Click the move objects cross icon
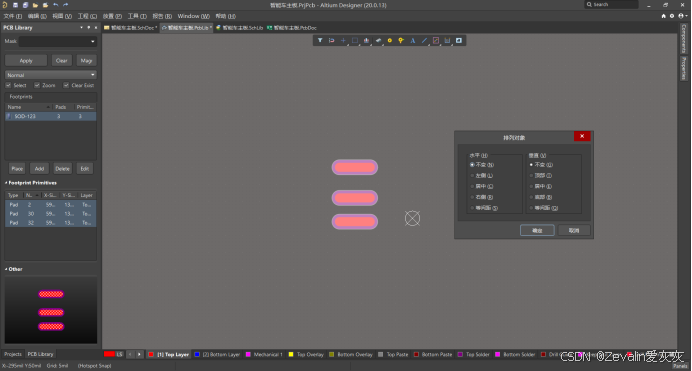Image resolution: width=692 pixels, height=371 pixels. (343, 41)
